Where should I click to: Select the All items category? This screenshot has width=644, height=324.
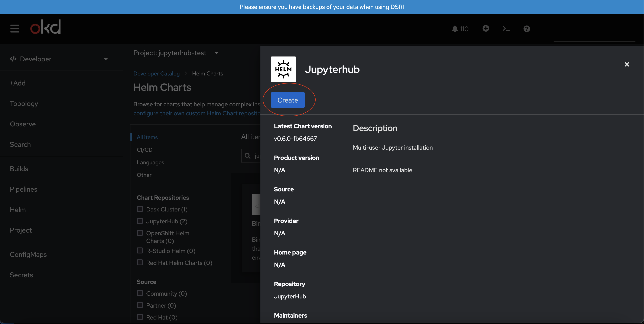click(x=147, y=137)
